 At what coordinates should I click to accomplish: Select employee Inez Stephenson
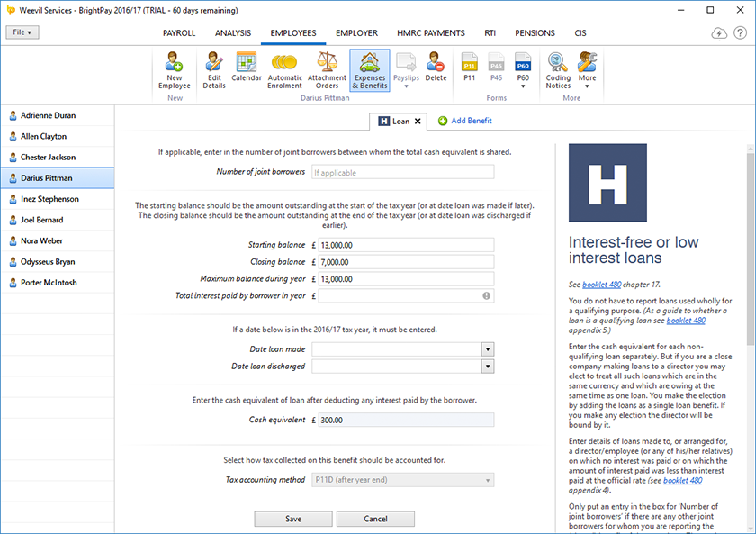point(58,199)
